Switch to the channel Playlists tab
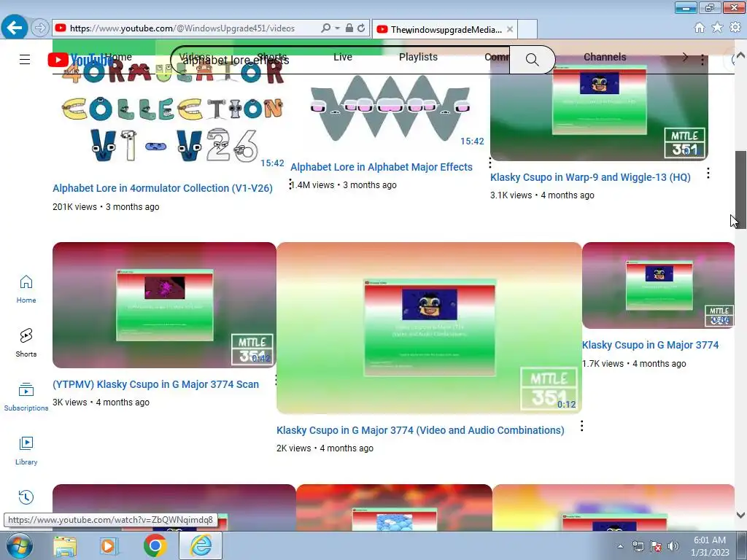Screen dimensions: 747x560 click(x=418, y=57)
